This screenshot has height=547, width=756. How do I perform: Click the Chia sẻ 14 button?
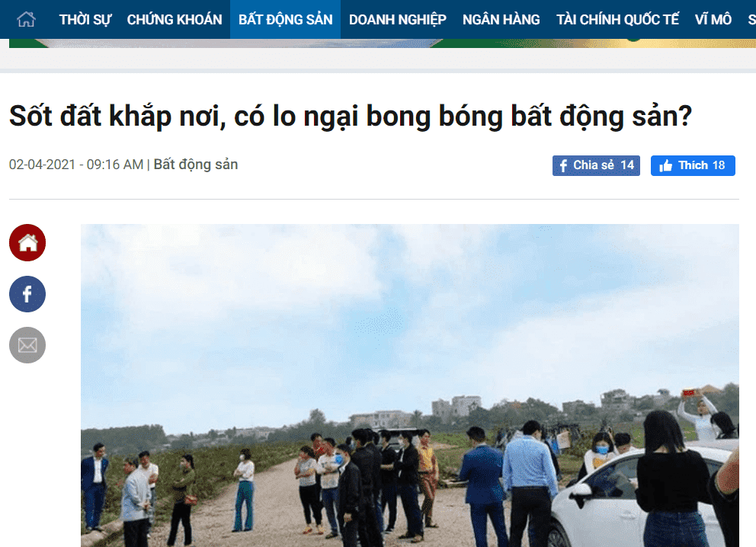(x=596, y=166)
